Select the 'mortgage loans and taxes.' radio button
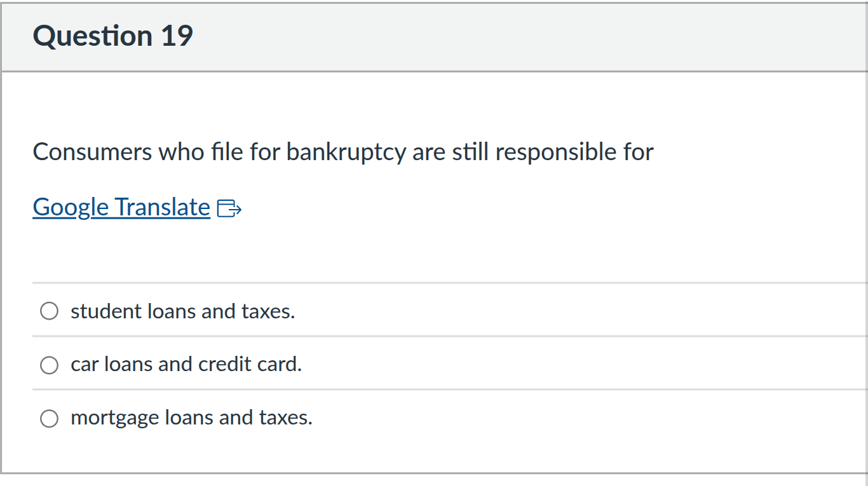This screenshot has height=488, width=868. click(x=49, y=418)
